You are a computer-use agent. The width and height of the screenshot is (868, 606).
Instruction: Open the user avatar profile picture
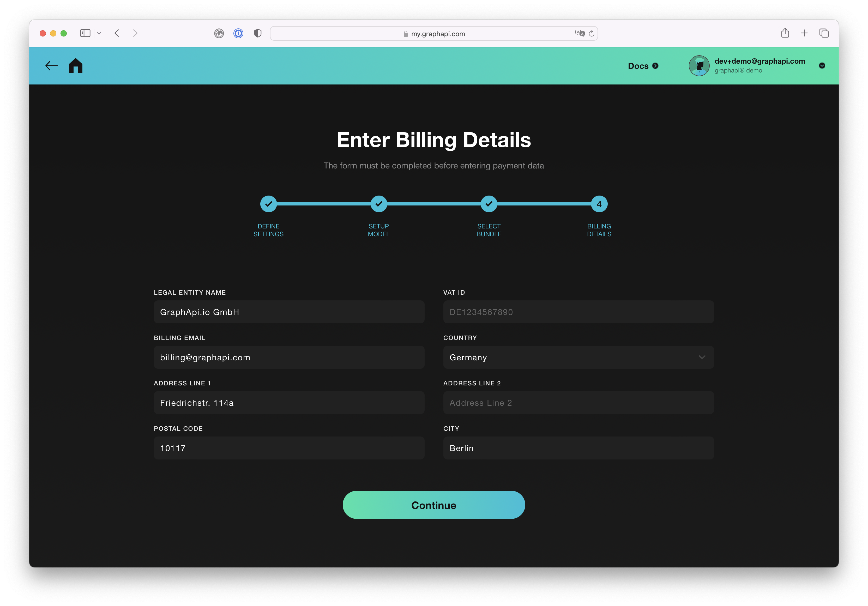699,66
